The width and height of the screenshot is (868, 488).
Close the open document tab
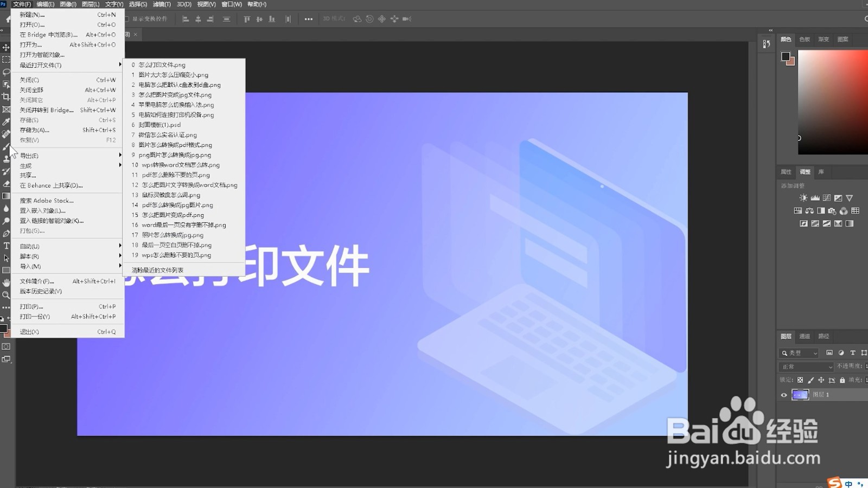click(135, 34)
